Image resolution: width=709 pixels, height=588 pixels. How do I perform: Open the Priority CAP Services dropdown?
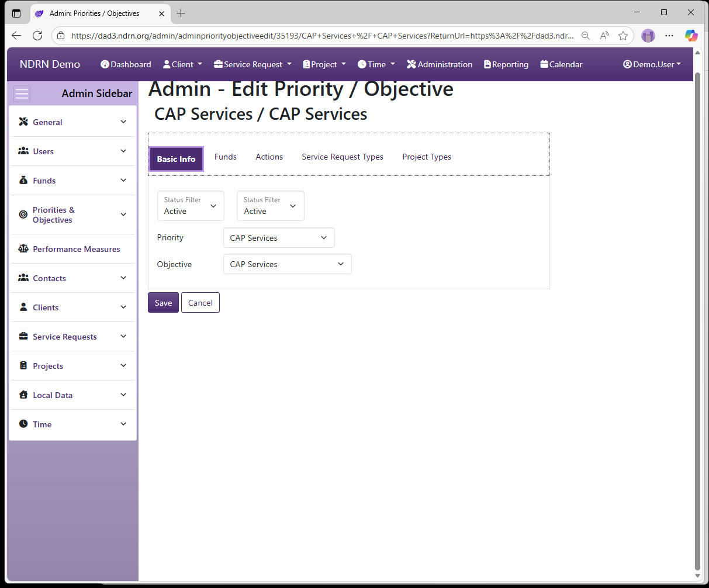coord(279,238)
